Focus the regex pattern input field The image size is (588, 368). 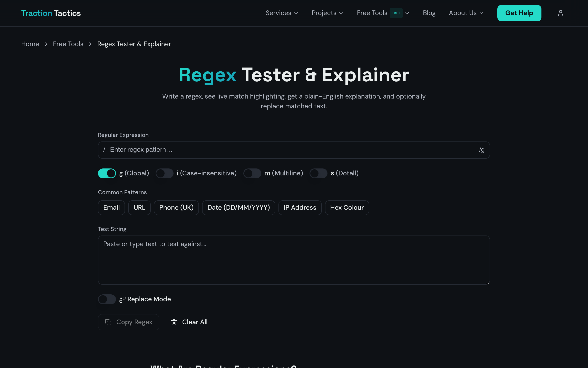pyautogui.click(x=294, y=150)
